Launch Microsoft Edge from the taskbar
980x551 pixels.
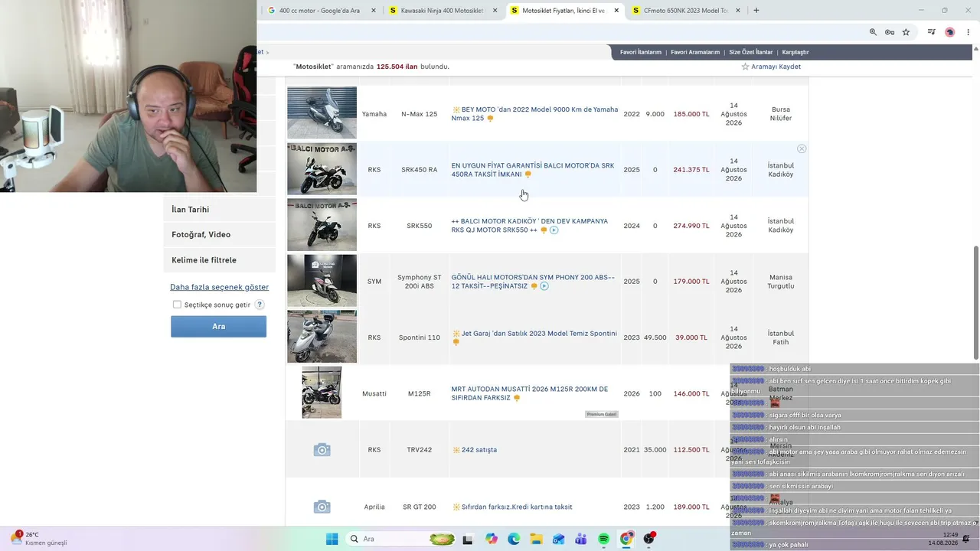514,539
